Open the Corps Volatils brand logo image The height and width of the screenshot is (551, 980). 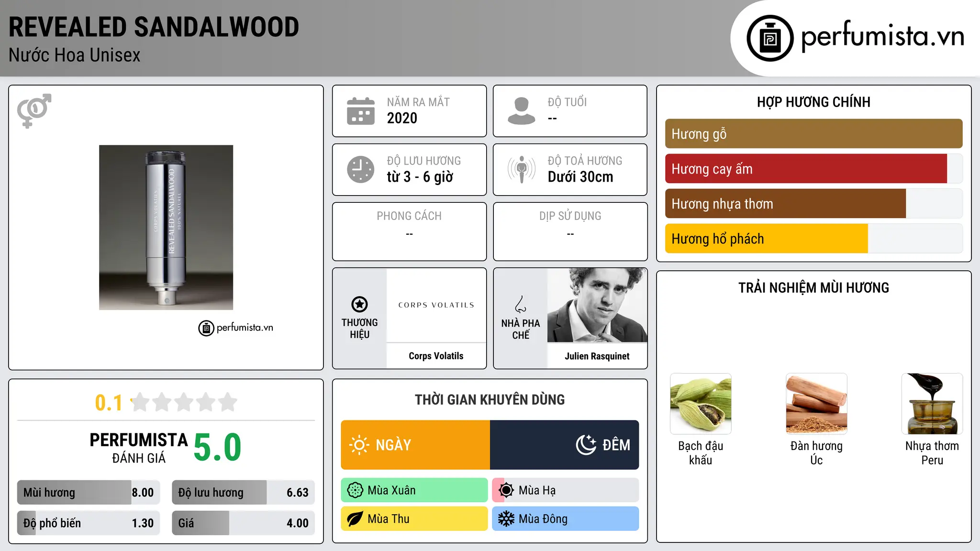pyautogui.click(x=436, y=305)
